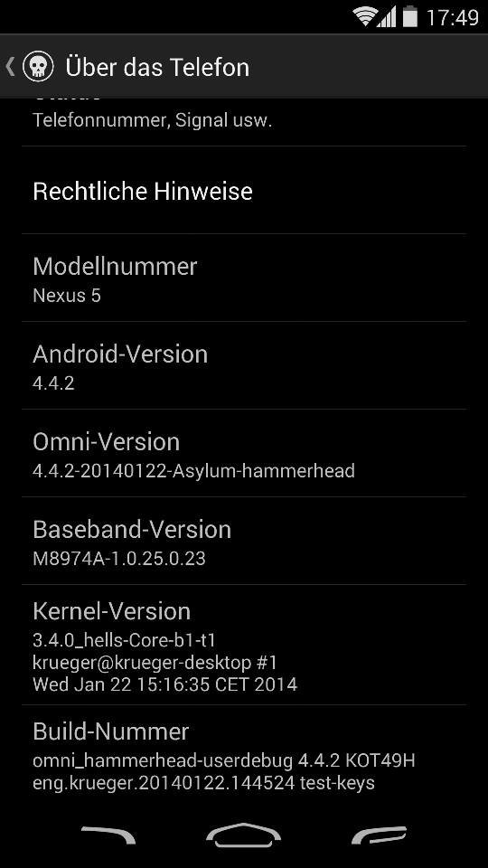Go back using the left chevron arrow
The height and width of the screenshot is (868, 488).
11,67
